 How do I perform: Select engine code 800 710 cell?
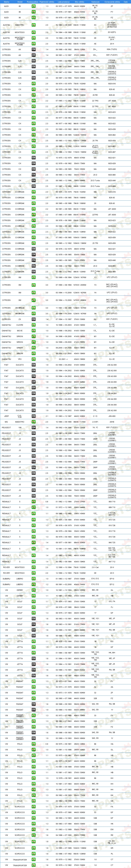tap(112, 501)
